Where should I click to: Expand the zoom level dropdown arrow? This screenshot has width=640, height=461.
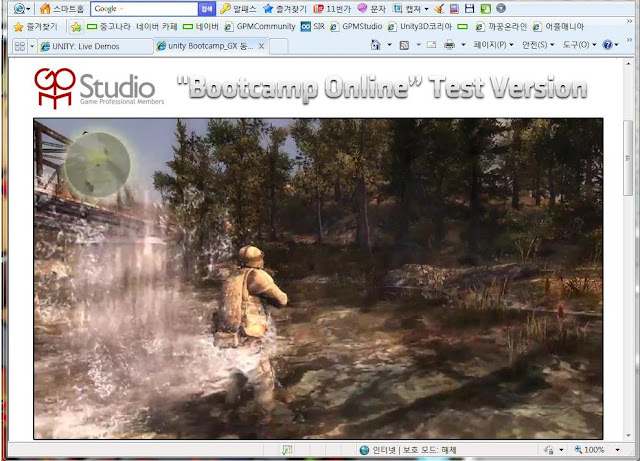click(x=618, y=450)
